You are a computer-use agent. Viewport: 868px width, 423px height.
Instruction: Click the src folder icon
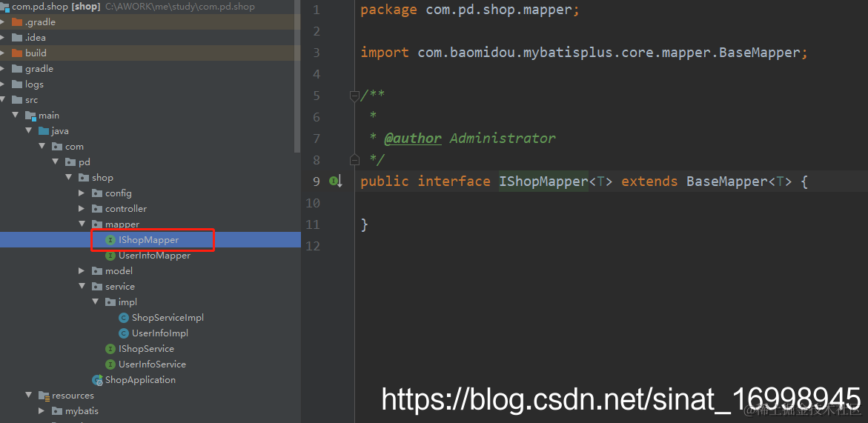click(16, 99)
